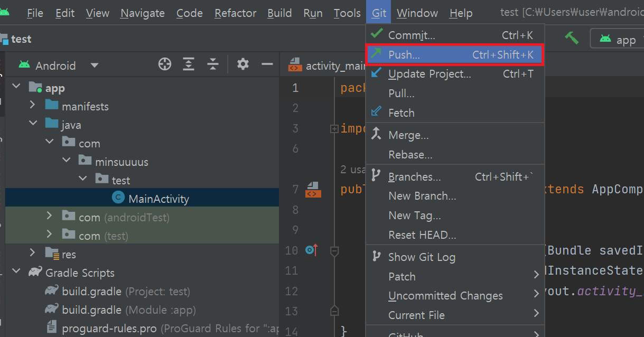Close the open Git menu
The image size is (644, 337).
click(379, 13)
